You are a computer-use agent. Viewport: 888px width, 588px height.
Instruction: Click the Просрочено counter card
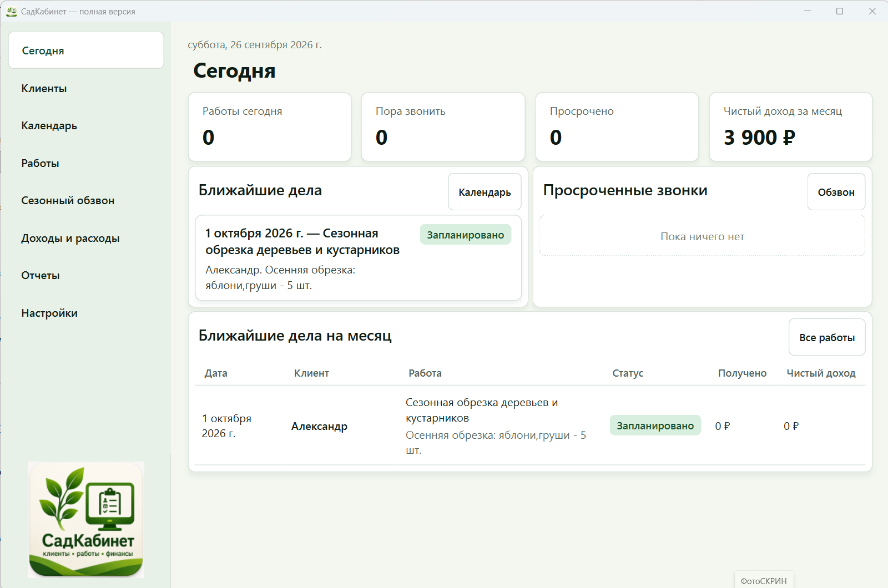[617, 127]
